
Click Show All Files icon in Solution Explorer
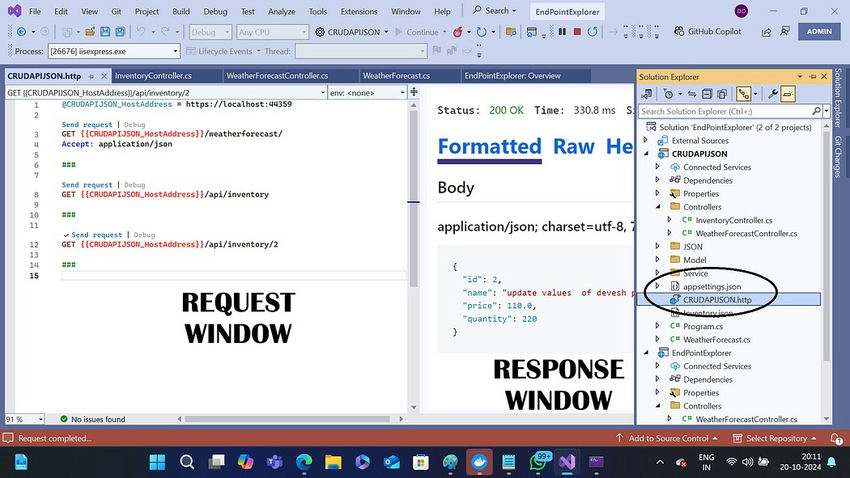pyautogui.click(x=722, y=94)
